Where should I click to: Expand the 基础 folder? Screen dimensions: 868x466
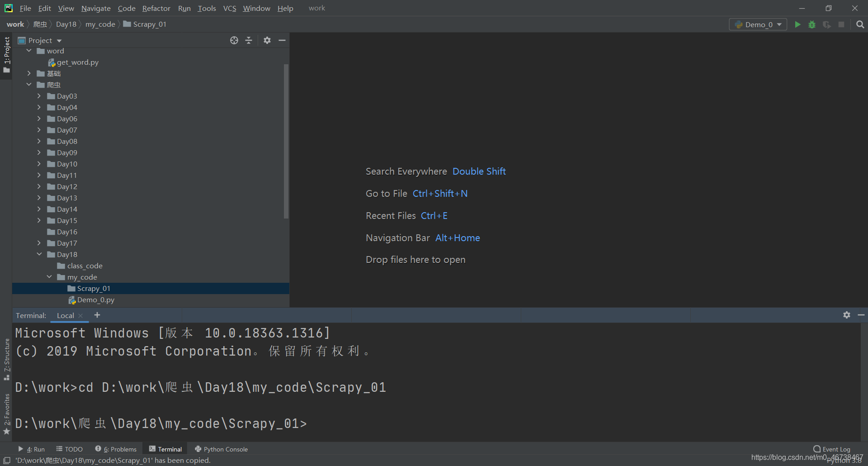pyautogui.click(x=29, y=73)
